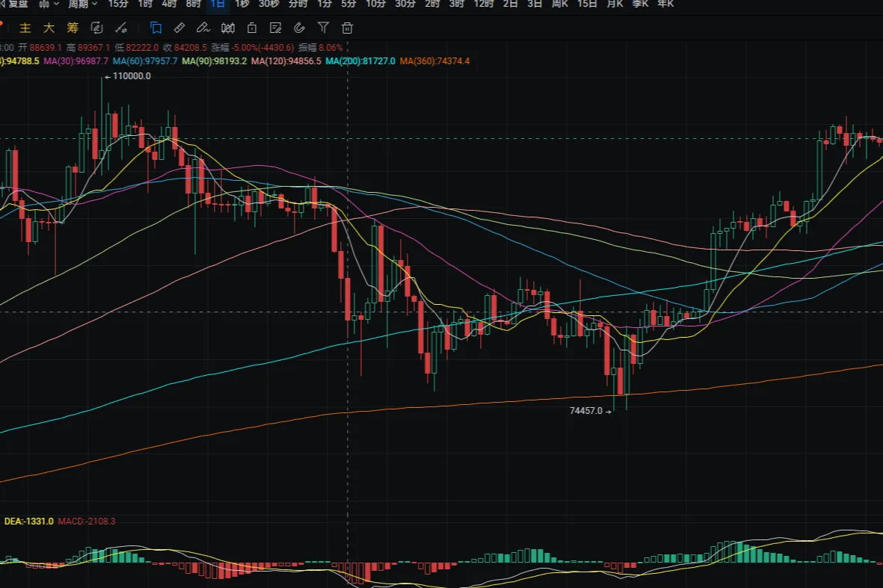
Task: Click the 振幅 8.06% amplitude value
Action: click(321, 48)
